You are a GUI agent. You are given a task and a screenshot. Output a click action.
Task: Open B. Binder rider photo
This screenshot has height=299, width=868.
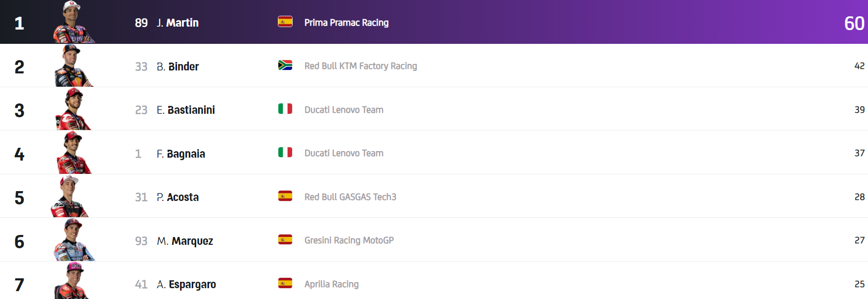pos(73,66)
